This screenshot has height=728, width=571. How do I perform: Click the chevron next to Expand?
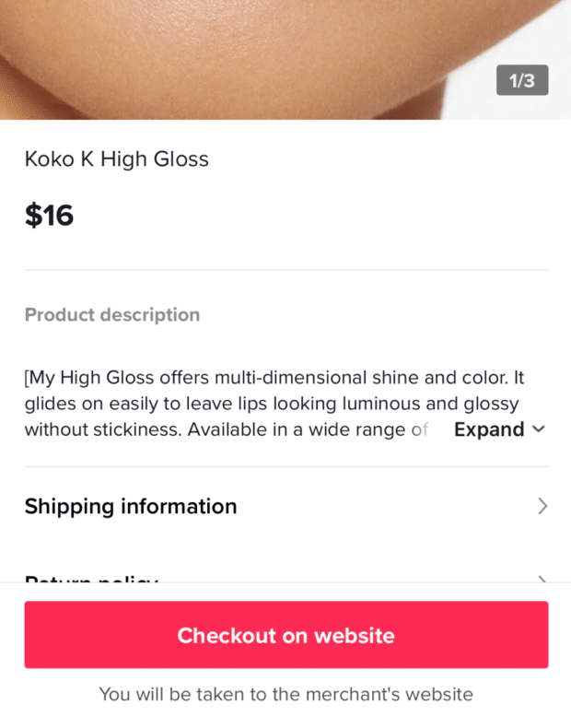539,429
